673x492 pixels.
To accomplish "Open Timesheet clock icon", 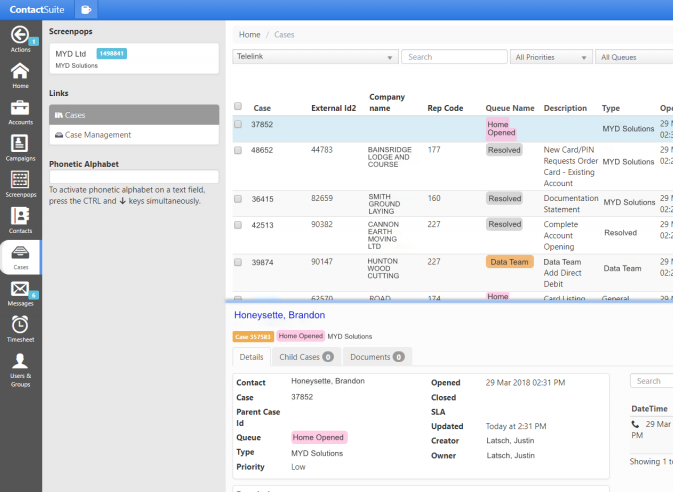I will (x=20, y=325).
